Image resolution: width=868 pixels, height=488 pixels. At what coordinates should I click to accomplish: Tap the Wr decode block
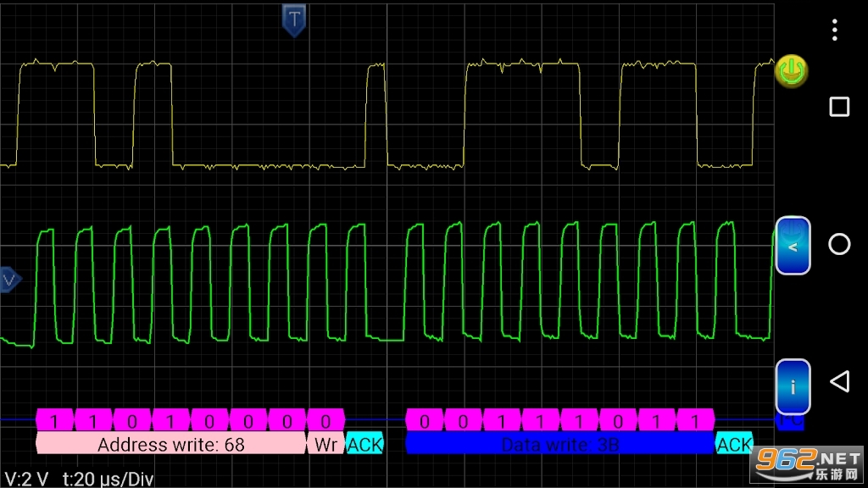(x=325, y=445)
